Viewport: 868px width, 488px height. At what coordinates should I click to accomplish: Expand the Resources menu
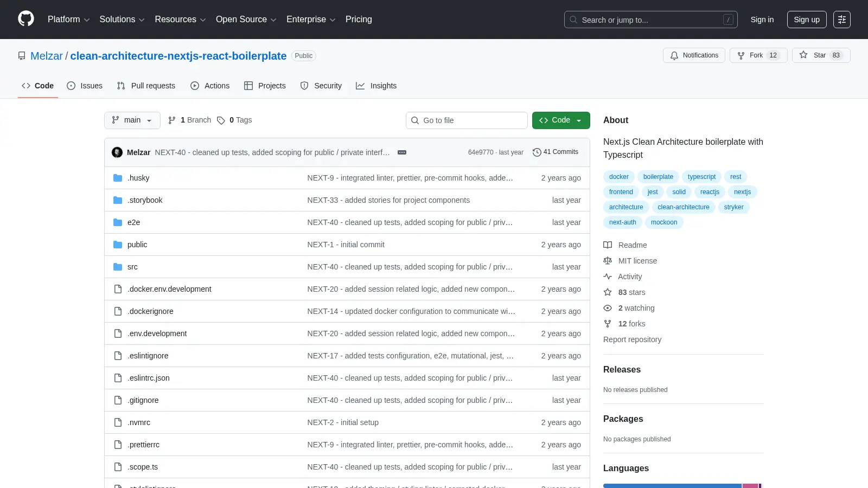180,20
